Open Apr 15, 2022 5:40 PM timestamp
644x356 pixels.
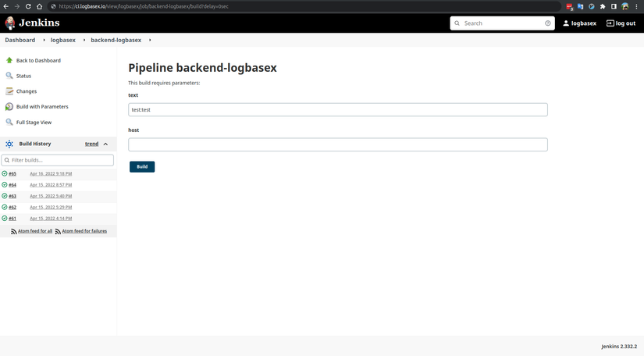[x=51, y=196]
